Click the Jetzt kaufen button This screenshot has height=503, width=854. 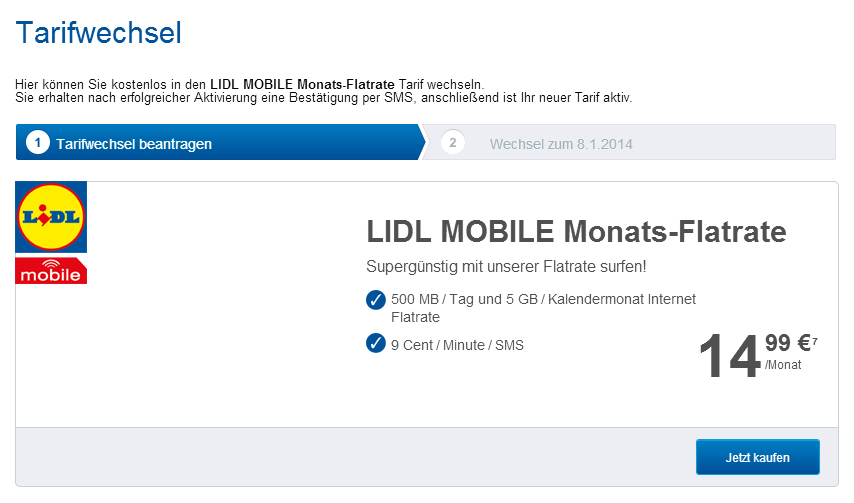(757, 457)
